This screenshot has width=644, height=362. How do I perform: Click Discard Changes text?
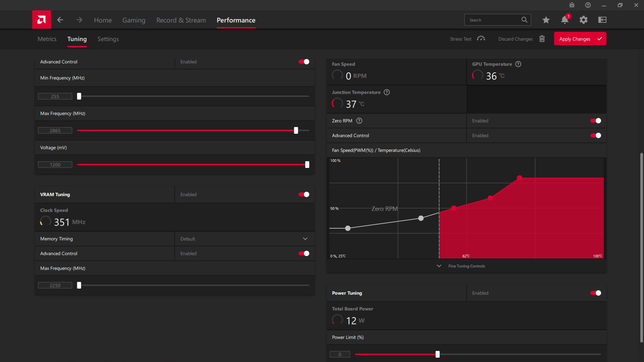(x=515, y=39)
